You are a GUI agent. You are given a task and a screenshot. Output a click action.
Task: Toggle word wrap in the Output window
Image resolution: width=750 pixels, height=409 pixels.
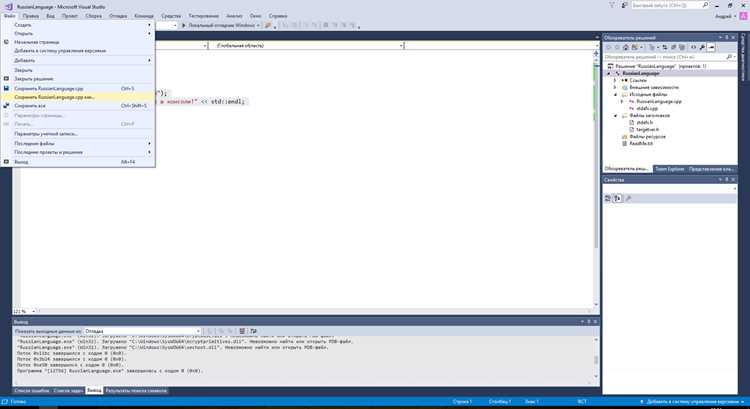tap(254, 331)
